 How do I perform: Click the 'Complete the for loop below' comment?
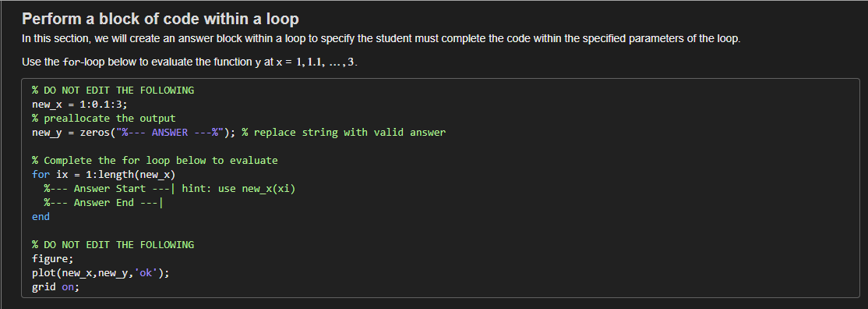(x=154, y=160)
